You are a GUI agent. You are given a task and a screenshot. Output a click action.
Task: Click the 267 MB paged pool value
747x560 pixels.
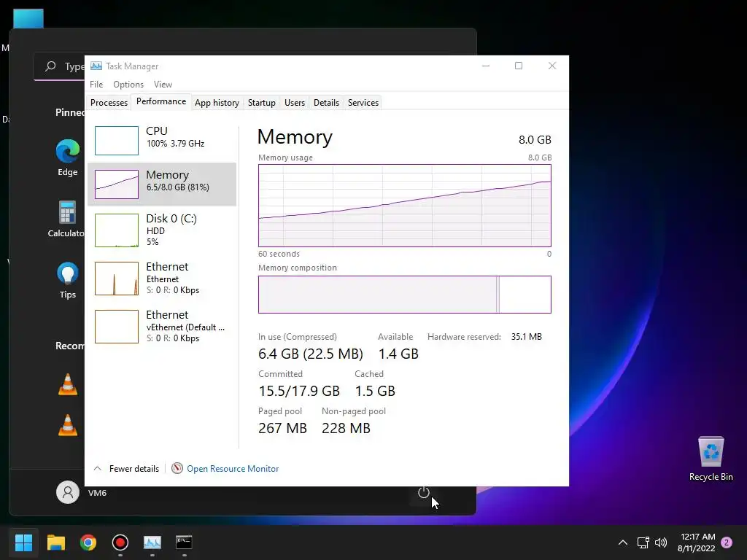(x=282, y=428)
